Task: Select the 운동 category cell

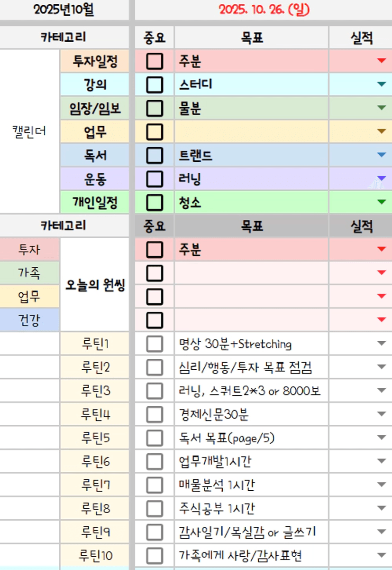Action: point(94,179)
